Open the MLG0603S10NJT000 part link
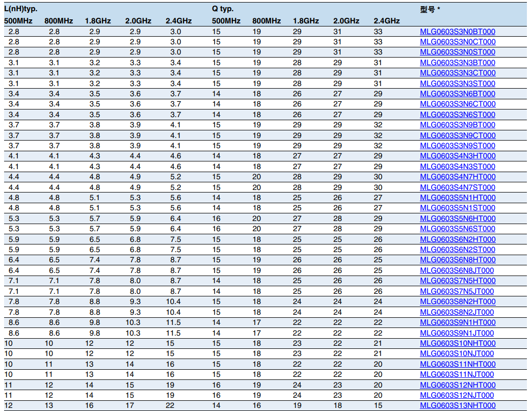Image resolution: width=532 pixels, height=411 pixels. point(457,353)
